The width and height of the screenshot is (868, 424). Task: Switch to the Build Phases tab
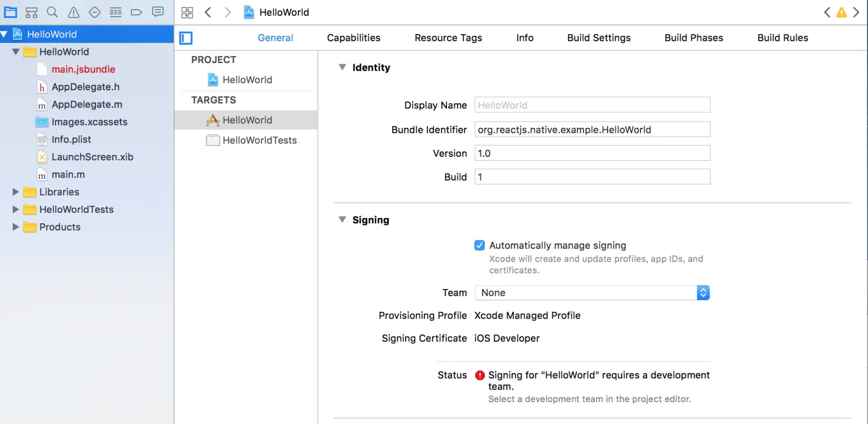pos(694,38)
